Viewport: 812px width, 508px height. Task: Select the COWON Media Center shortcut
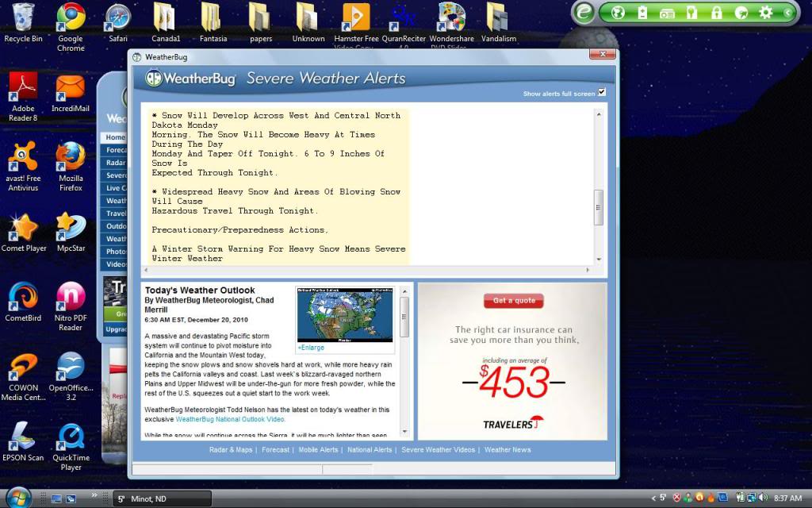click(23, 376)
